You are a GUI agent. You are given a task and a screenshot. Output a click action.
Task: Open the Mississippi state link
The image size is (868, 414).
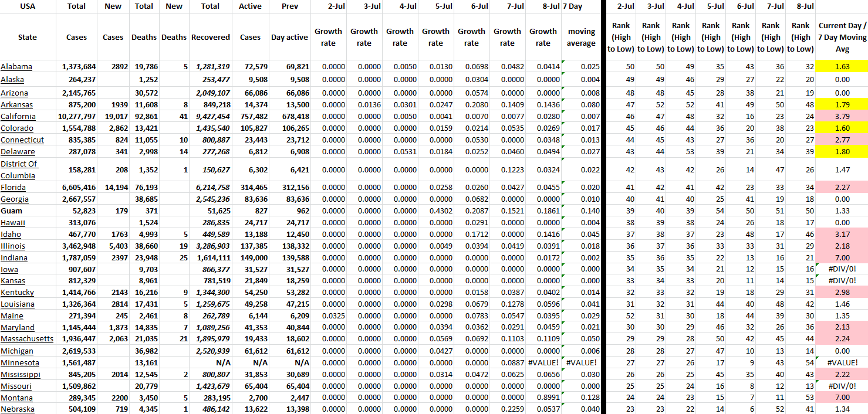(x=21, y=374)
